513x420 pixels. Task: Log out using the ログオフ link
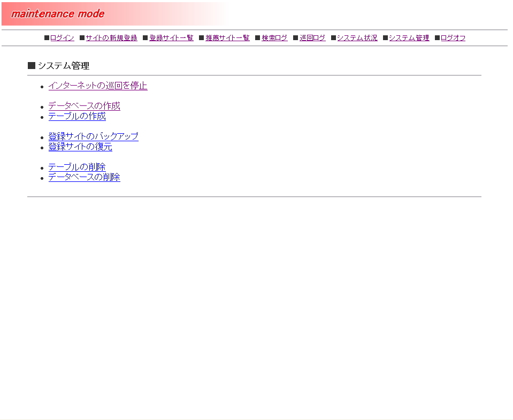coord(453,38)
